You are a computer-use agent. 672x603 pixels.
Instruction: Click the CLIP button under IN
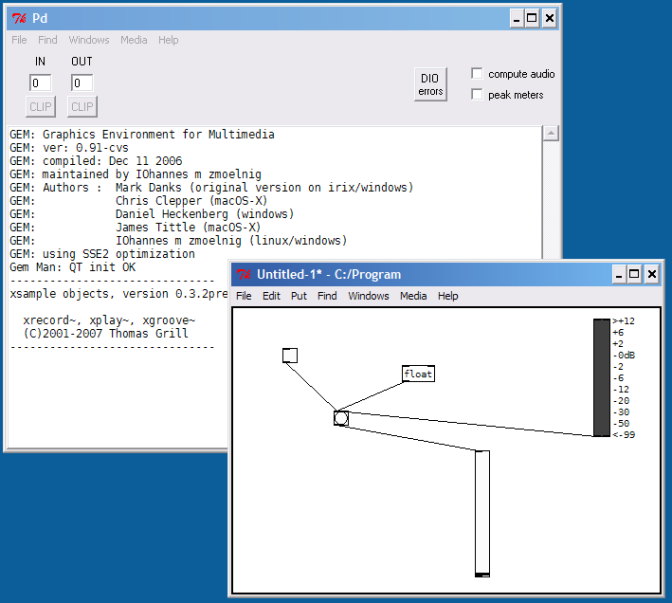pos(41,106)
